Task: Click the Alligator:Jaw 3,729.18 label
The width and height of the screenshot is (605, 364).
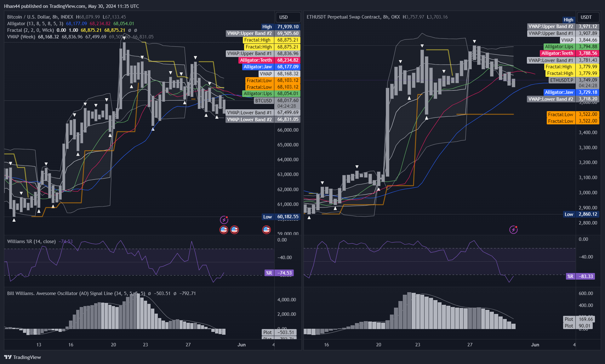Action: (x=571, y=92)
